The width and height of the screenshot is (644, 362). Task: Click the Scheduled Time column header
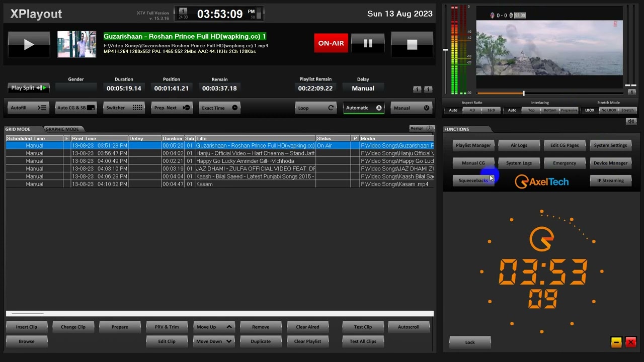[34, 138]
